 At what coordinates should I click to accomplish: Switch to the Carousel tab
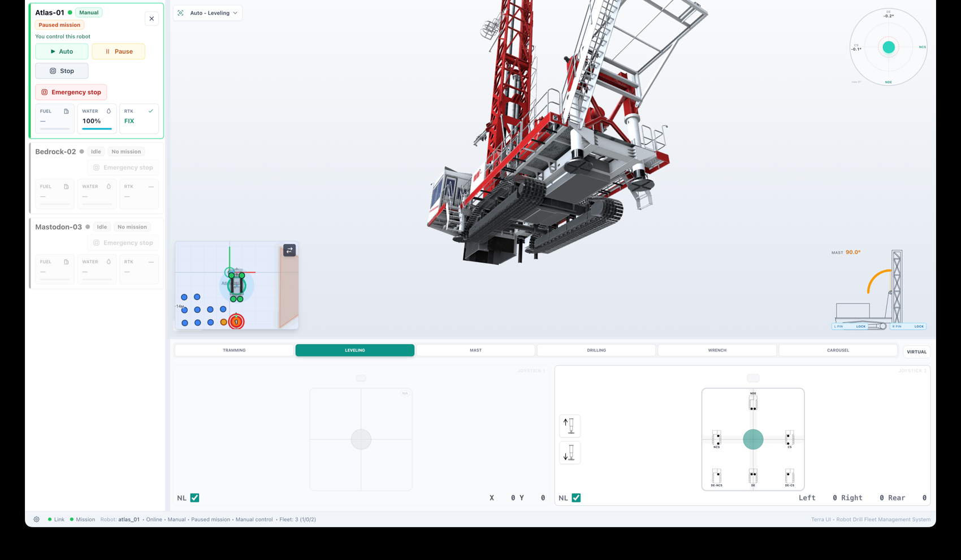(x=838, y=350)
